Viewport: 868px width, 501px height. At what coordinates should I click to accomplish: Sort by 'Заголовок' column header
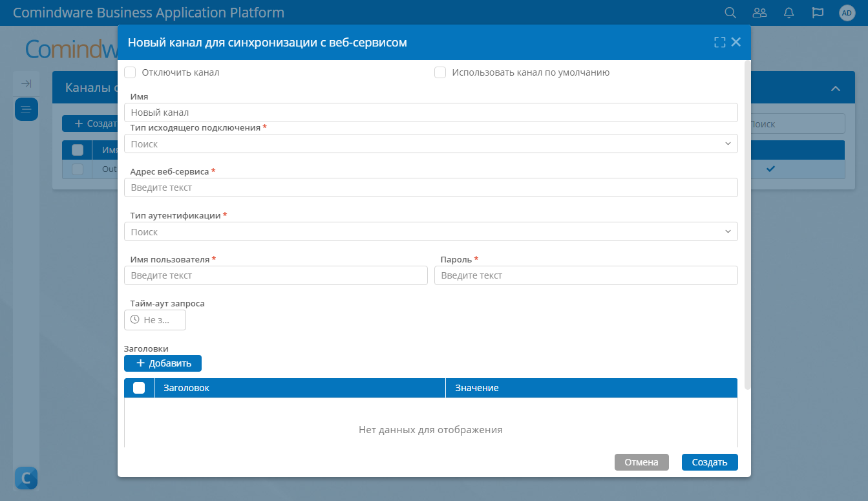(300, 388)
